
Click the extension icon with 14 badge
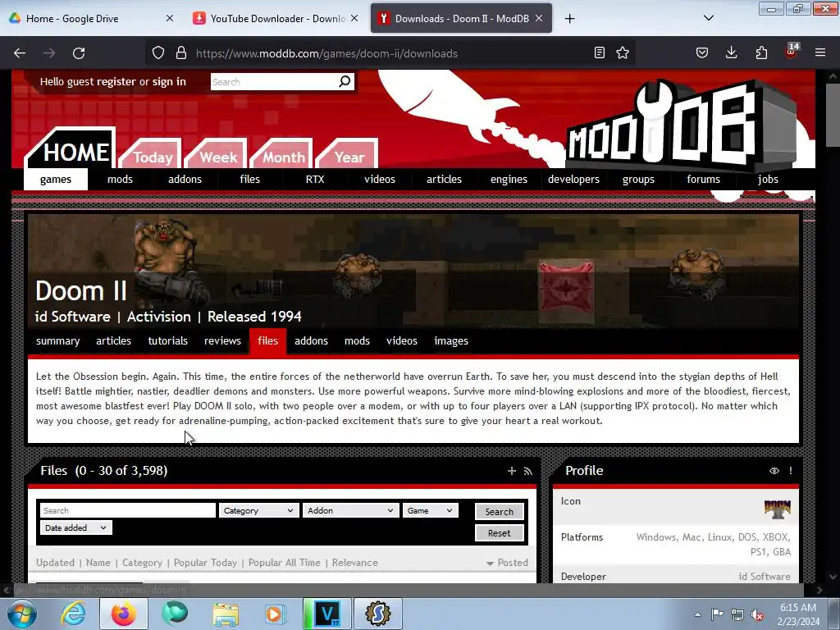point(792,52)
